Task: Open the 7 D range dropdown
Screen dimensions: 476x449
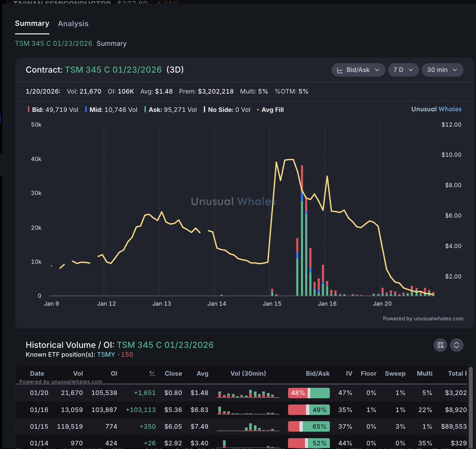Action: point(403,70)
